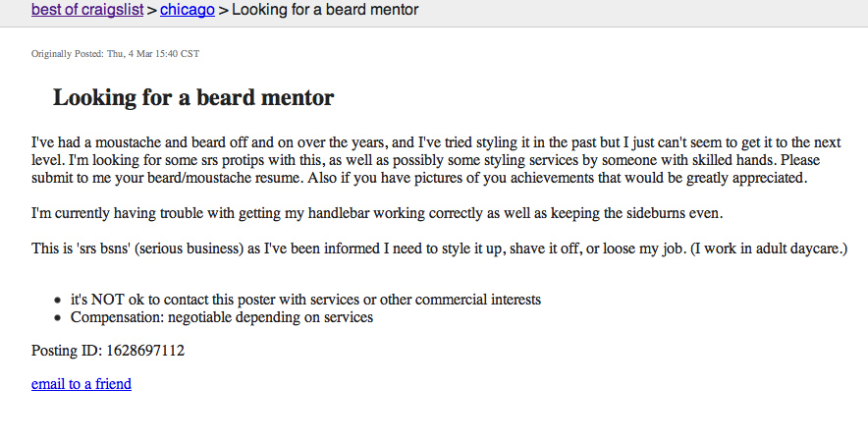Go to the "chicago" breadcrumb link
The width and height of the screenshot is (868, 443).
pos(188,10)
